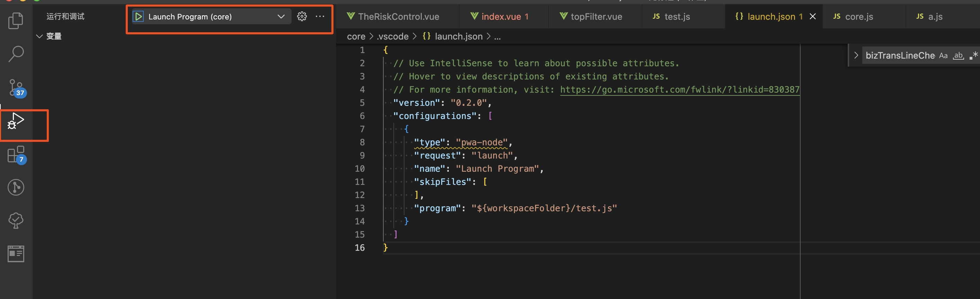The height and width of the screenshot is (299, 980).
Task: Toggle Match Case in find widget
Action: pos(943,55)
